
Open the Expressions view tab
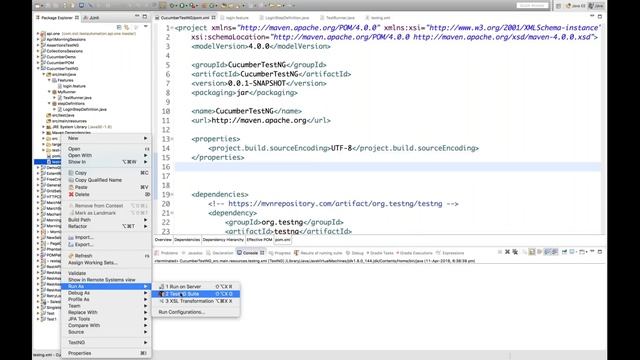pos(450,253)
